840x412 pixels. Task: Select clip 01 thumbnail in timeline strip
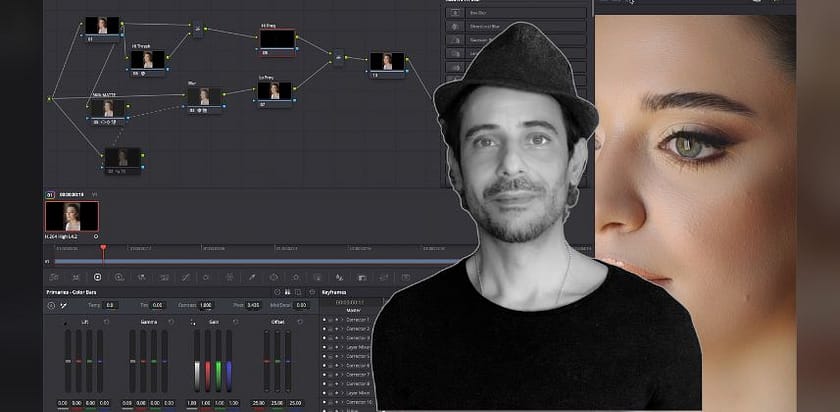(x=72, y=216)
